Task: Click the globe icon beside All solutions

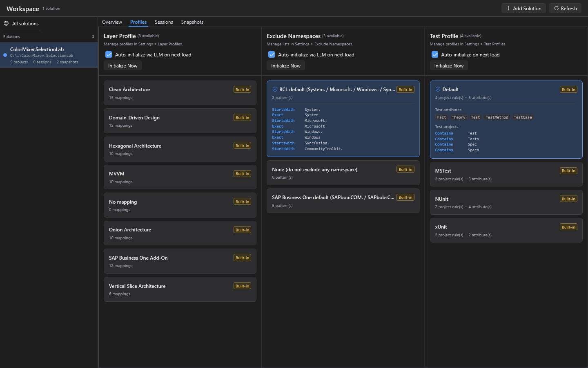Action: point(6,24)
